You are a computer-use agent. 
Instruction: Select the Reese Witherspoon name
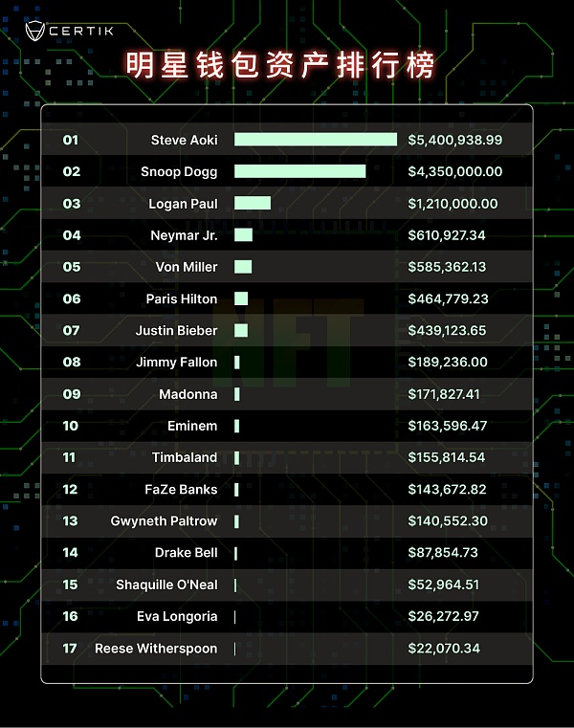pyautogui.click(x=156, y=649)
